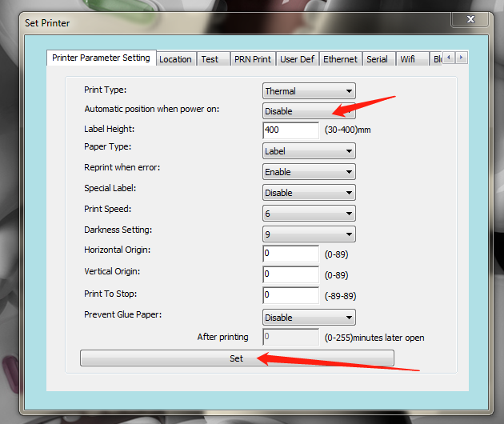Click the Set button
Viewport: 504px width, 424px height.
pos(237,358)
